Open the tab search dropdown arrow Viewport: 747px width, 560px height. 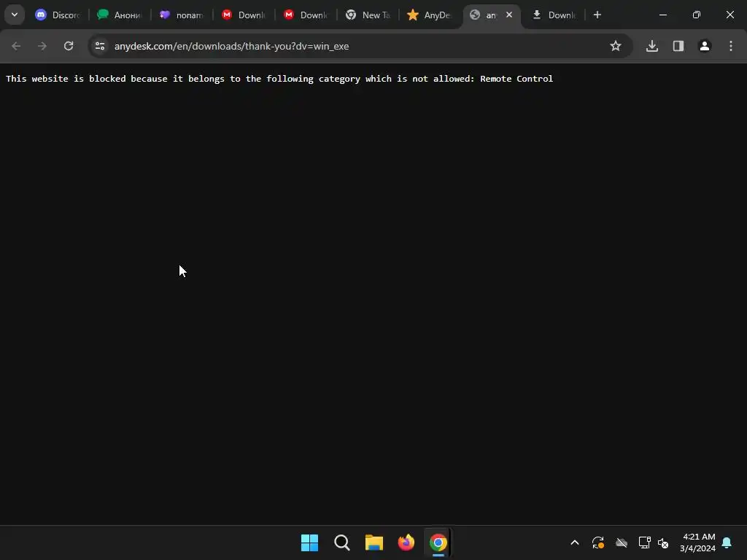coord(15,15)
